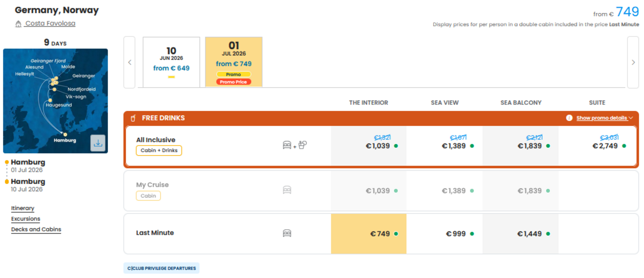Viewport: 644px width, 278px height.
Task: Click the Norway route map thumbnail
Action: [55, 101]
